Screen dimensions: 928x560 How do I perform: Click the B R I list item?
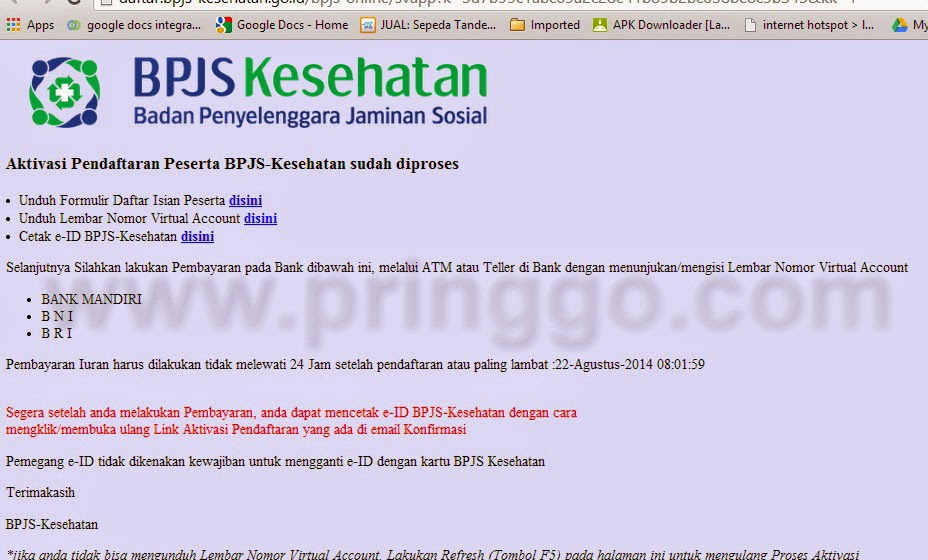56,333
